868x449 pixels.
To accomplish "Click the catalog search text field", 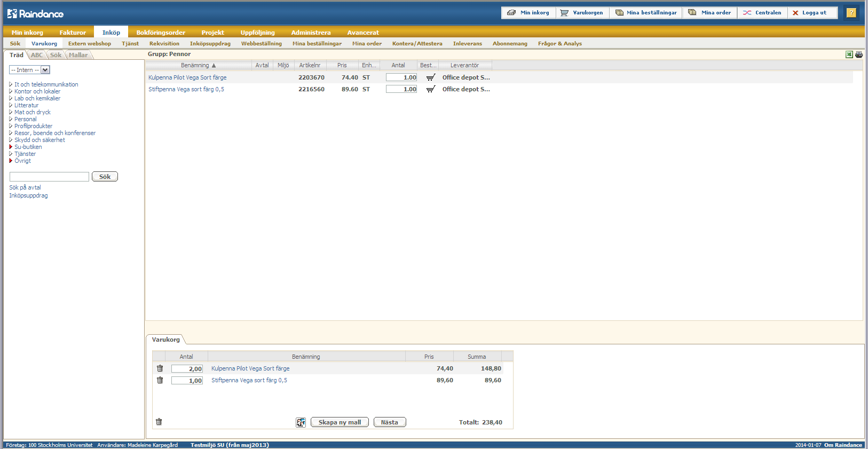I will pos(49,177).
